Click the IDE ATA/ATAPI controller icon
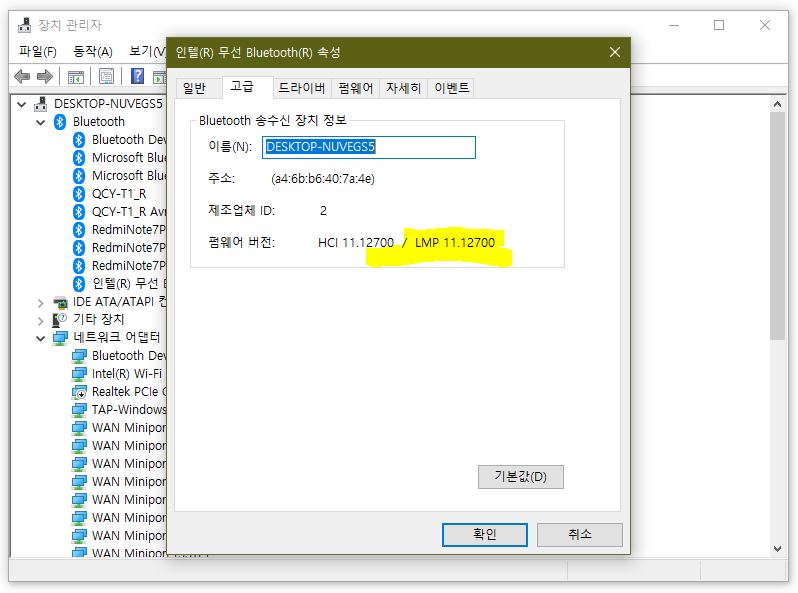The image size is (798, 593). tap(61, 302)
